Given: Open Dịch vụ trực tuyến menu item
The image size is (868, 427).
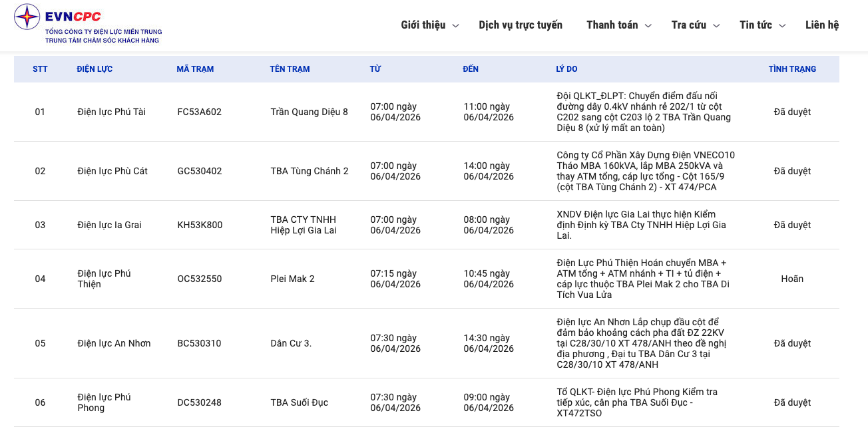Looking at the screenshot, I should [x=520, y=25].
